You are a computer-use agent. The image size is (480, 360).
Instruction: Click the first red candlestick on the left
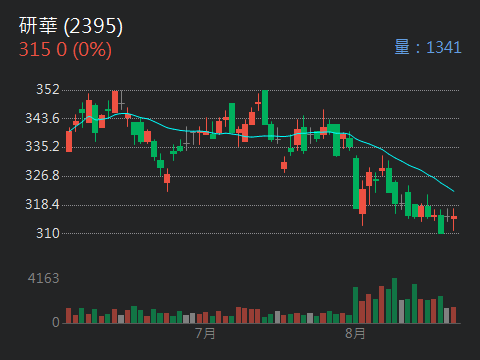69,141
